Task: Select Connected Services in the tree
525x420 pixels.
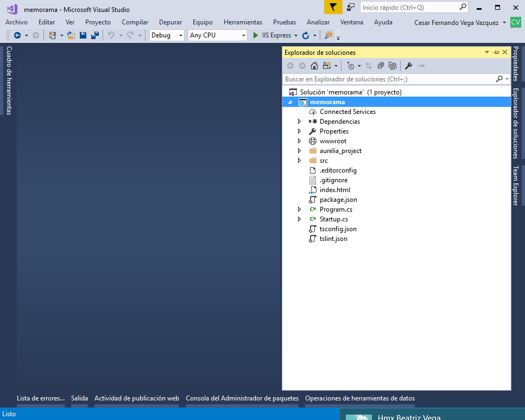Action: point(347,112)
